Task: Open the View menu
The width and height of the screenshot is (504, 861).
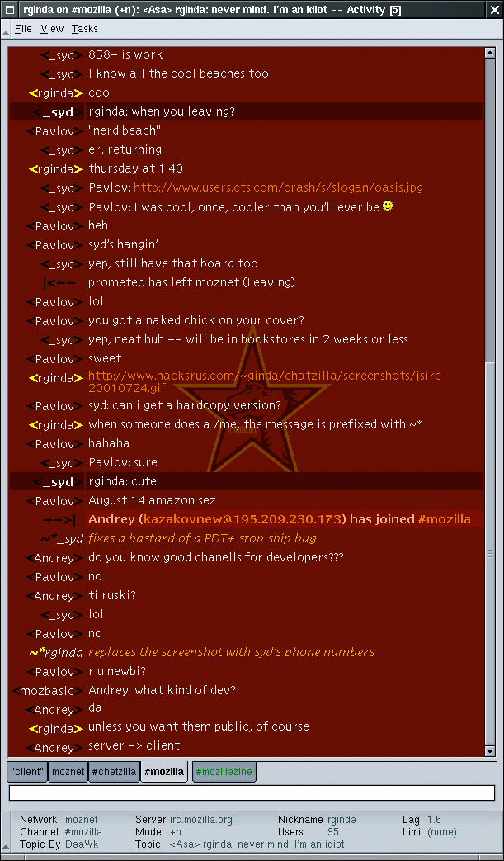Action: [x=52, y=29]
